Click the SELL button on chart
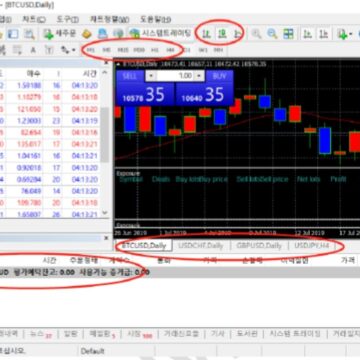This screenshot has height=360, width=360. tap(130, 76)
